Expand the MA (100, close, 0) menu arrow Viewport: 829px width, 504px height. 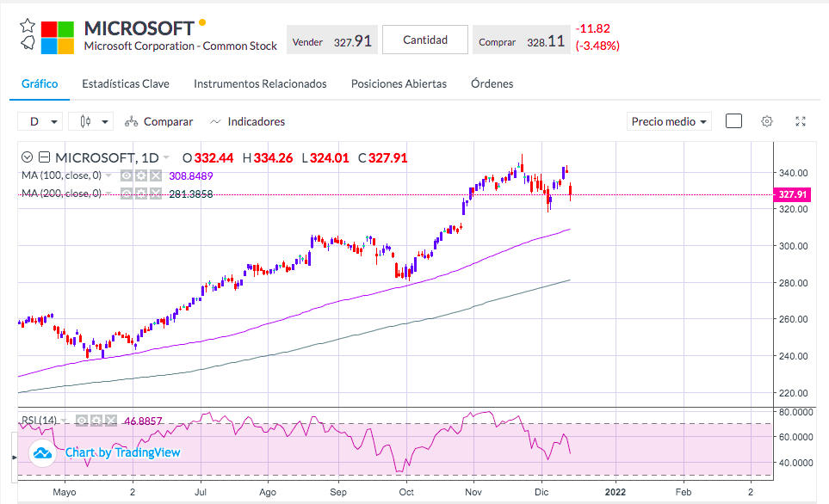pos(109,175)
